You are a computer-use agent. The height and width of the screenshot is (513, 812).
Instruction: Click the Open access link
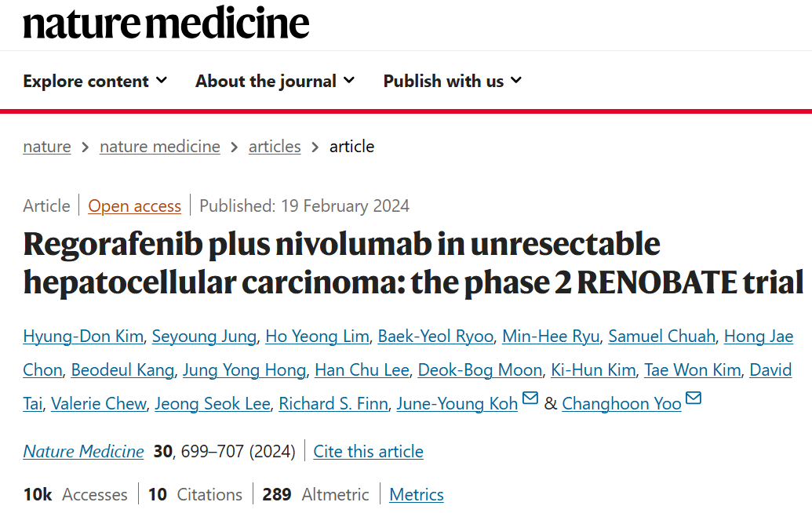pos(135,206)
